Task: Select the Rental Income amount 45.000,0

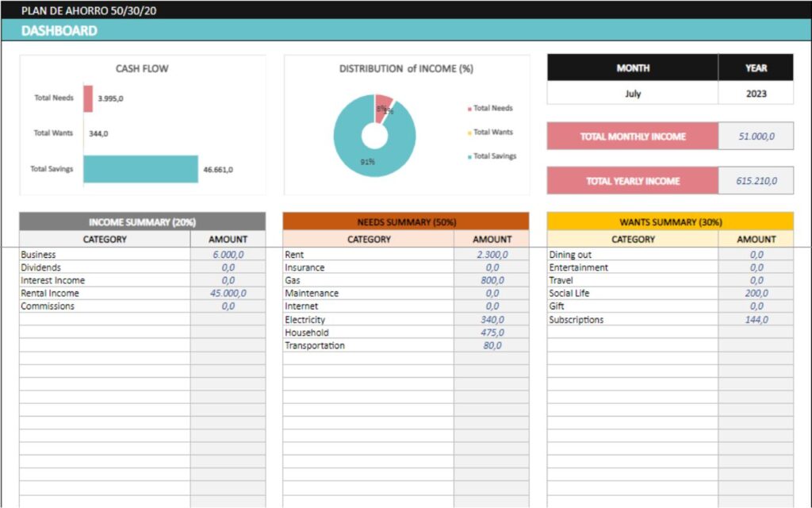Action: tap(228, 293)
